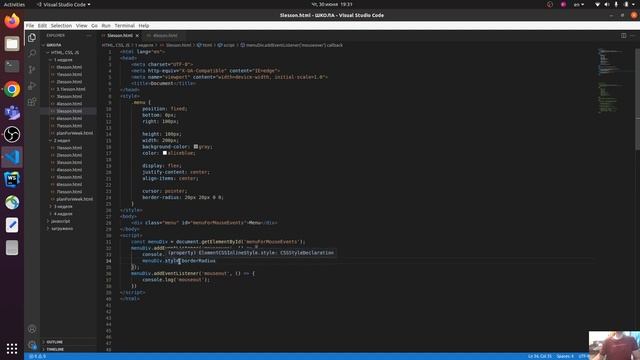
Task: Open the Run menu
Action: (x=106, y=26)
